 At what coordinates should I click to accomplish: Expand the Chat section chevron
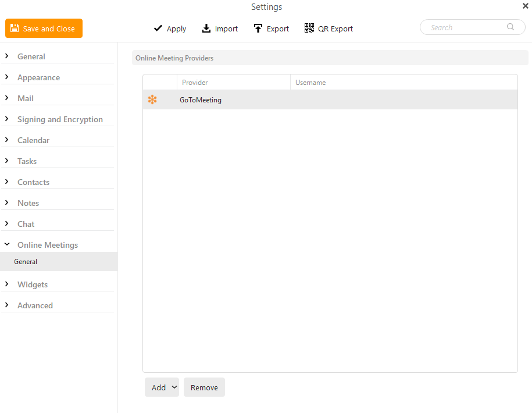(x=6, y=223)
